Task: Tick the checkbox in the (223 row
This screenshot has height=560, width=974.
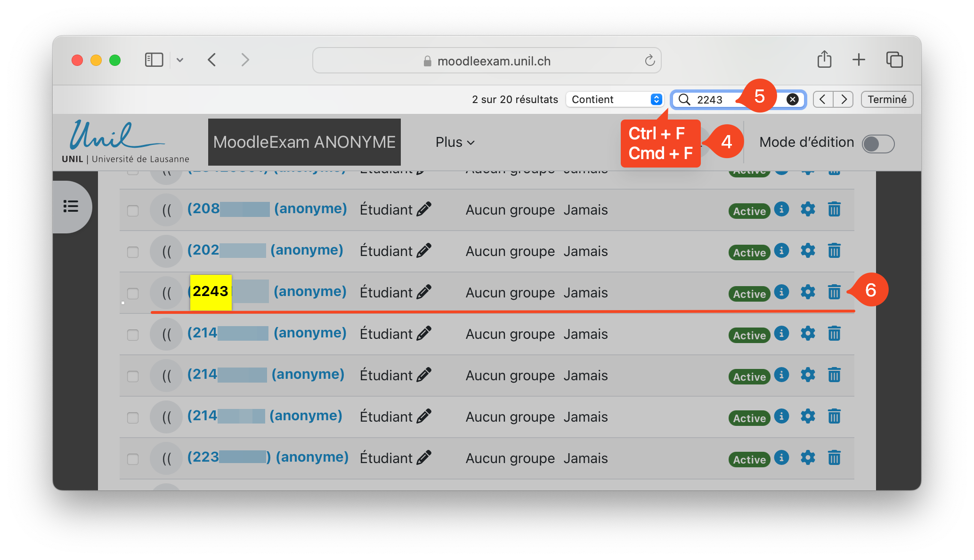Action: click(x=133, y=459)
